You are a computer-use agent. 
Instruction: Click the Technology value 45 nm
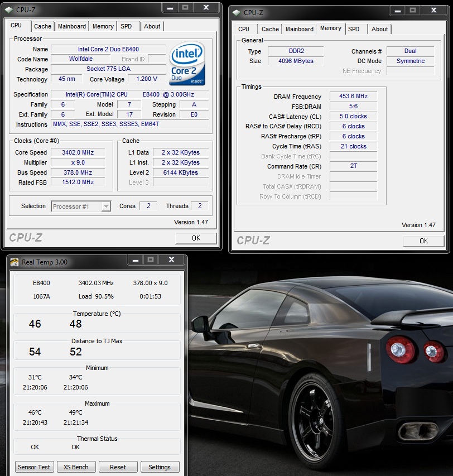click(67, 79)
